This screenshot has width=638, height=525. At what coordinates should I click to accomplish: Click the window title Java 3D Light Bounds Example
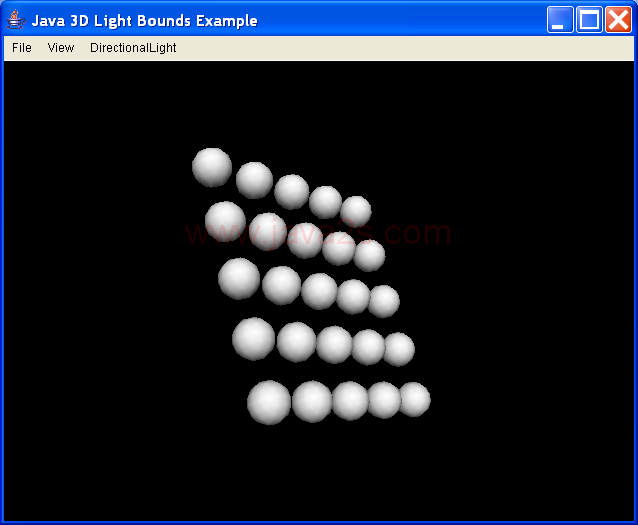point(144,21)
